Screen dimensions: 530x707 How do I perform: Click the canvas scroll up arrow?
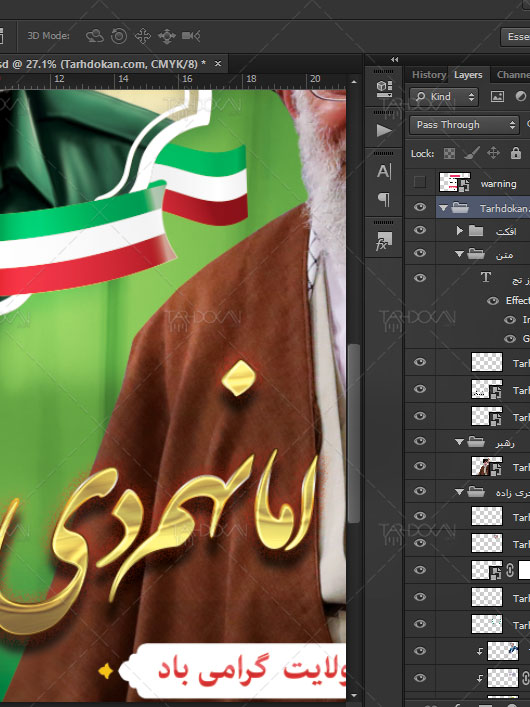point(354,82)
